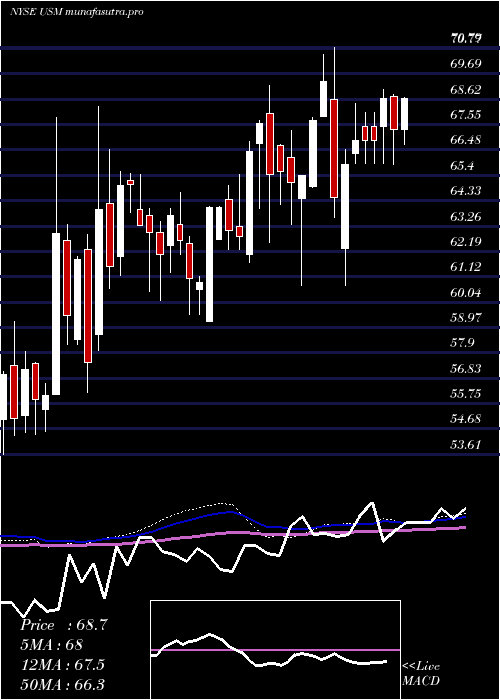Click the 62.19 price axis label
Image resolution: width=500 pixels, height=700 pixels.
pos(466,242)
